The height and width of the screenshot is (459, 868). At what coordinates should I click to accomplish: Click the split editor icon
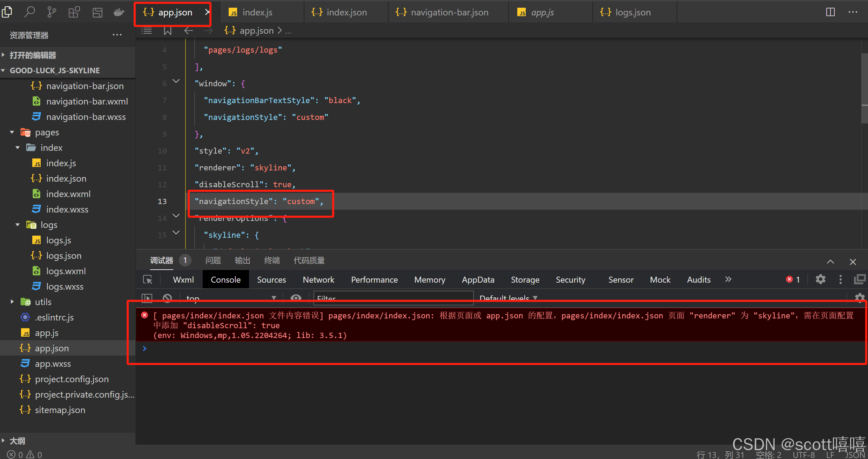[830, 12]
